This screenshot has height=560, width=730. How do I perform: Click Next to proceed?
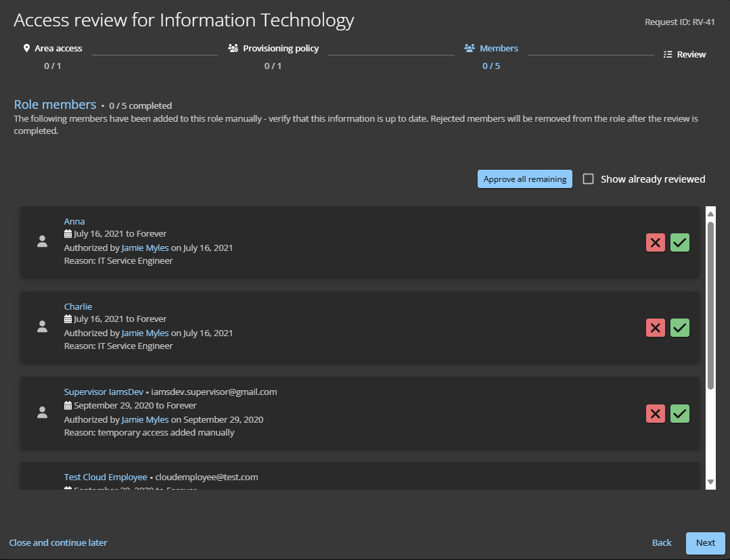coord(705,543)
